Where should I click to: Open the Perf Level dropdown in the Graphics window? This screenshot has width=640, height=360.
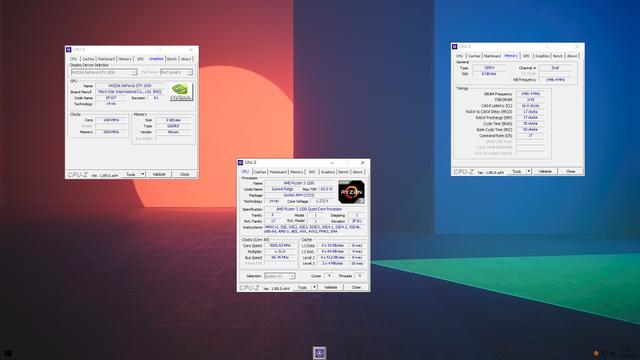[176, 72]
